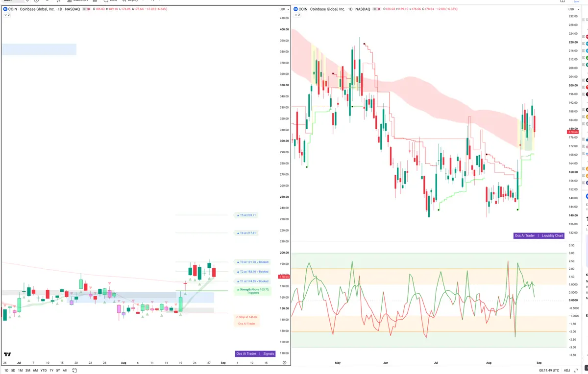Click 220.00 level on right price axis

tap(573, 42)
